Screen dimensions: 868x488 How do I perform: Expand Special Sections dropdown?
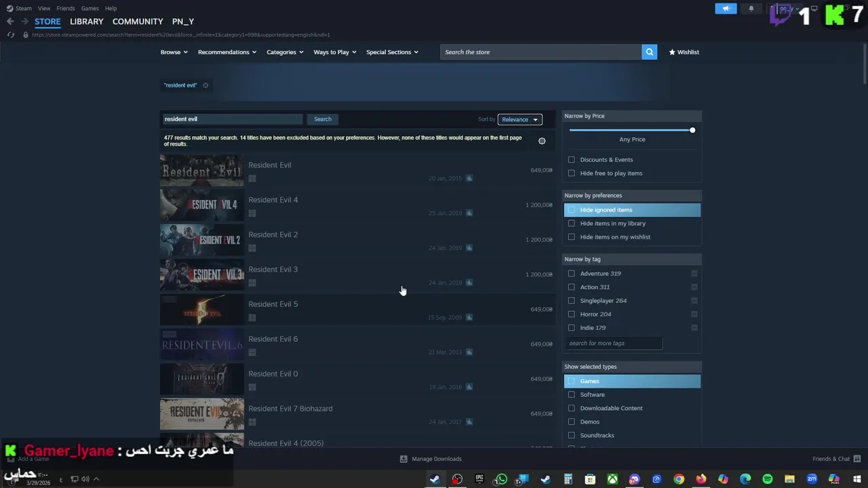pyautogui.click(x=392, y=52)
